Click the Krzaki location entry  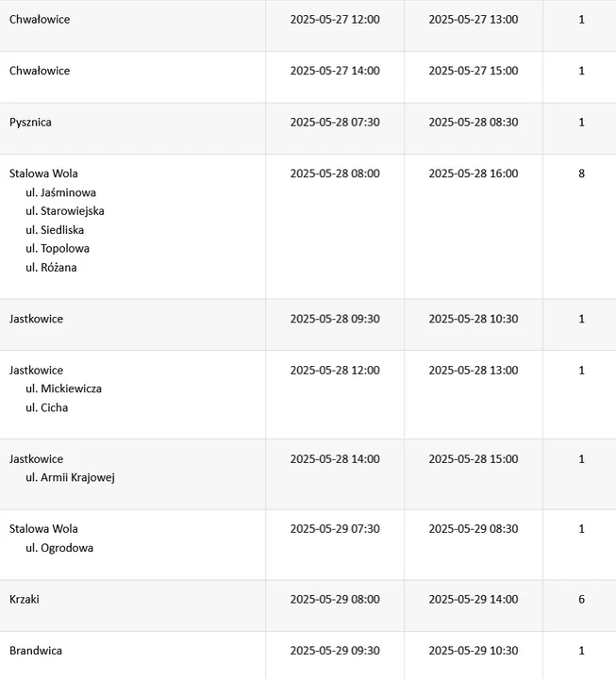[25, 600]
